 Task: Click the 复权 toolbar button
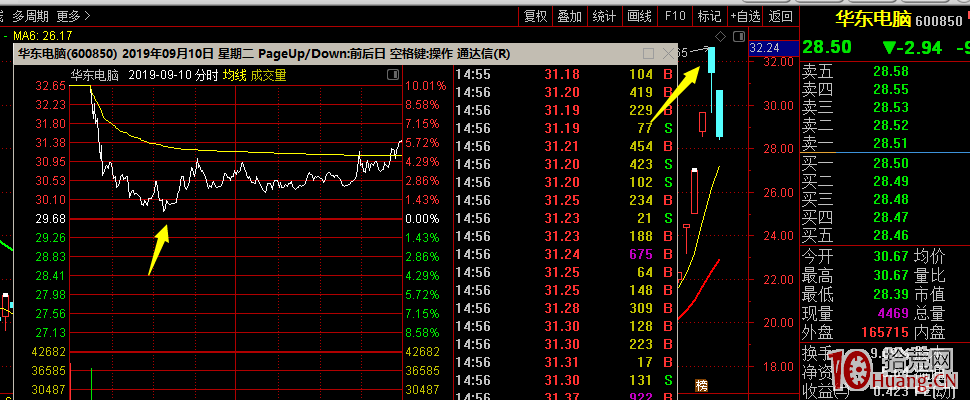point(536,17)
